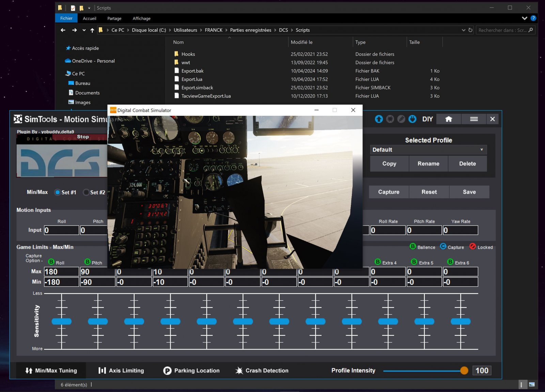Click the Profile Intensity value field showing 100
Image resolution: width=545 pixels, height=392 pixels.
(482, 371)
